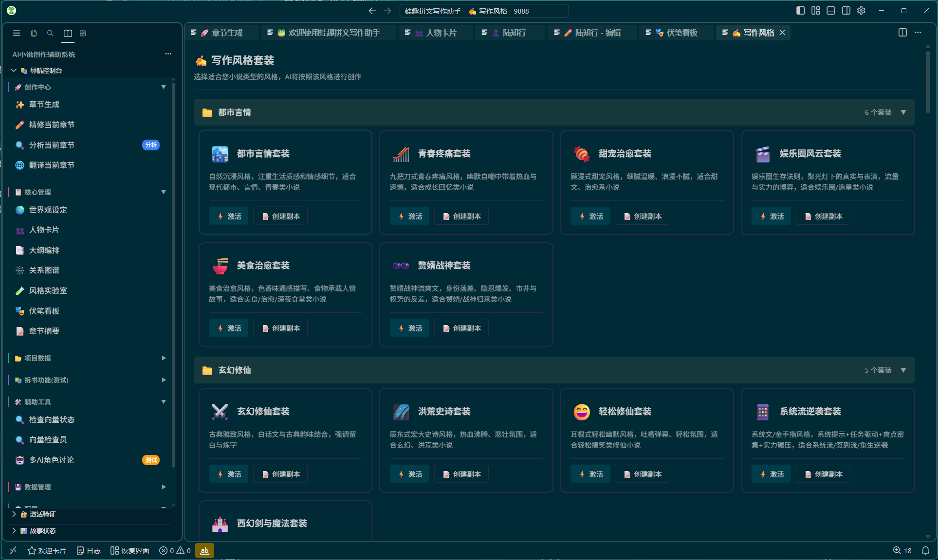Expand the 数据管理 group
The height and width of the screenshot is (560, 938).
164,487
